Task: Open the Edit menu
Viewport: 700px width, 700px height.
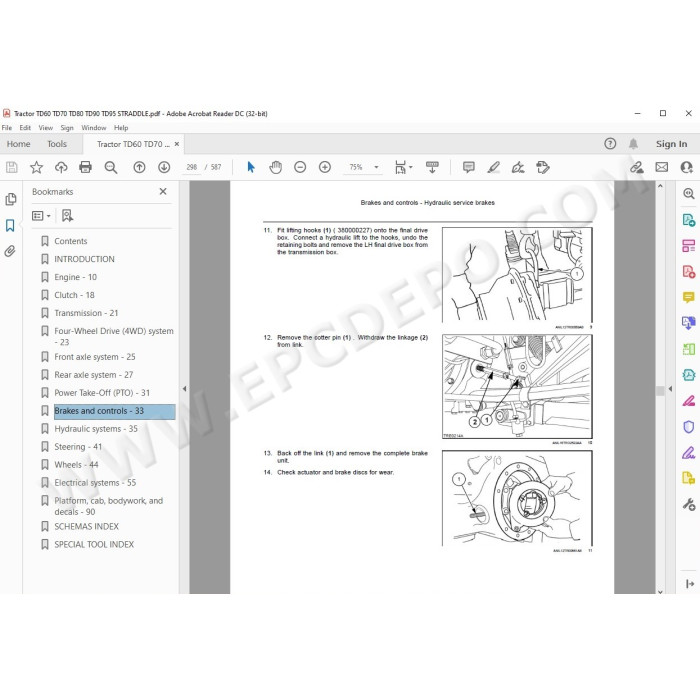Action: [x=25, y=128]
